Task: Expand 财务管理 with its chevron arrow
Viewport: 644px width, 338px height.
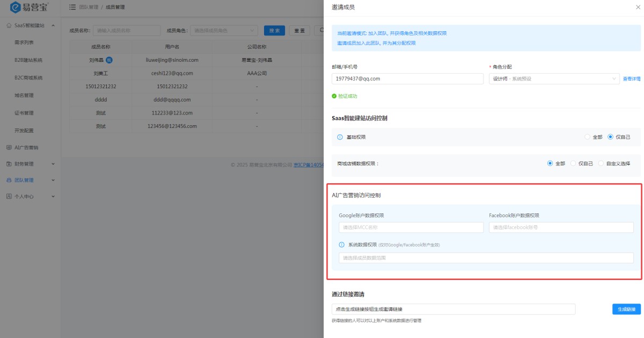Action: tap(53, 163)
